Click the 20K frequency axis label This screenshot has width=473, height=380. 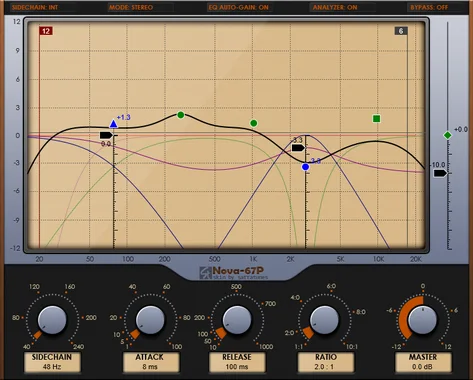point(416,259)
